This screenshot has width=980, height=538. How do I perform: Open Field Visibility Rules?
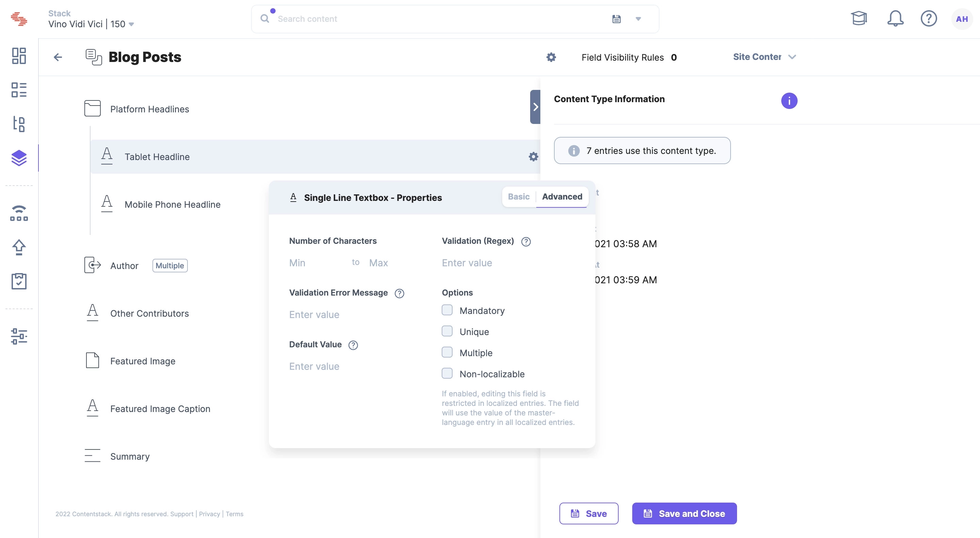(x=629, y=58)
